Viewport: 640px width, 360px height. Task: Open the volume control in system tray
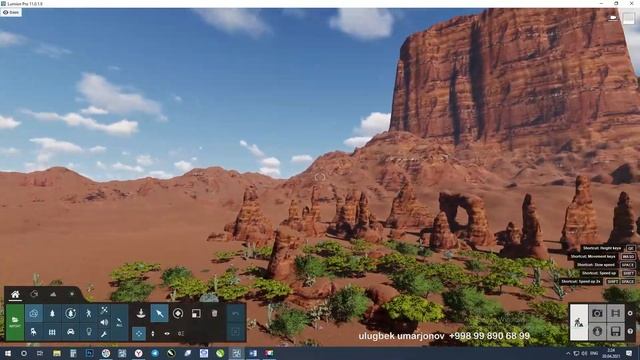[x=584, y=353]
